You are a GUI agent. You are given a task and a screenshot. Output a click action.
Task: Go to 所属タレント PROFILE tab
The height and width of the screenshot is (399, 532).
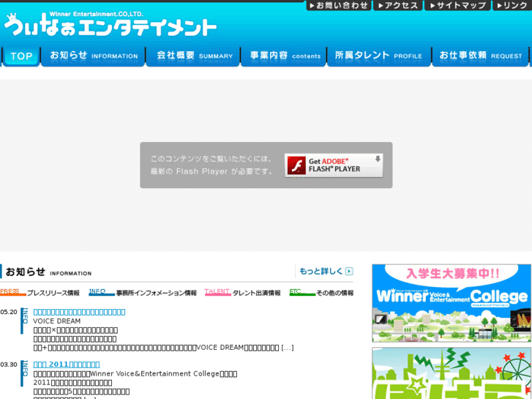pyautogui.click(x=379, y=56)
